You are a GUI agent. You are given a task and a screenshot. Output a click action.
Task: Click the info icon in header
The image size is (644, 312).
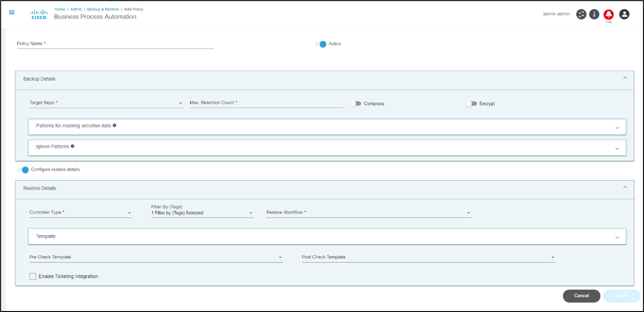click(x=594, y=14)
